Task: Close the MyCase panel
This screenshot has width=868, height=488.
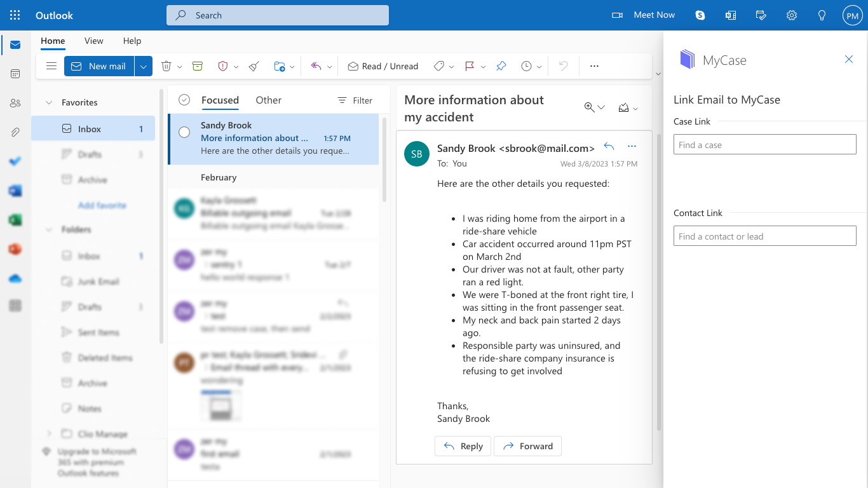Action: [x=849, y=59]
